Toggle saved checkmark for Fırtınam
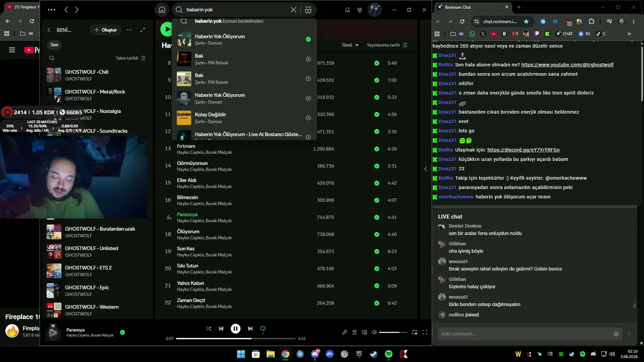Image resolution: width=644 pixels, height=362 pixels. pos(376,149)
